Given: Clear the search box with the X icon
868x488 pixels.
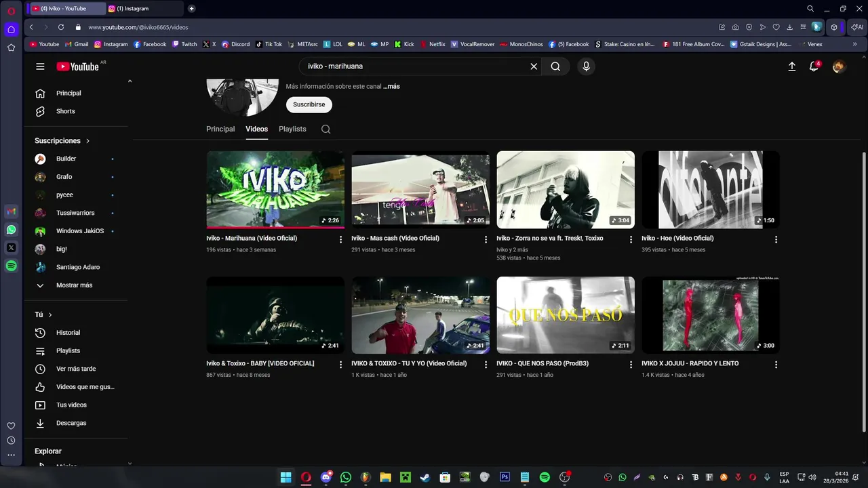Looking at the screenshot, I should click(x=534, y=66).
